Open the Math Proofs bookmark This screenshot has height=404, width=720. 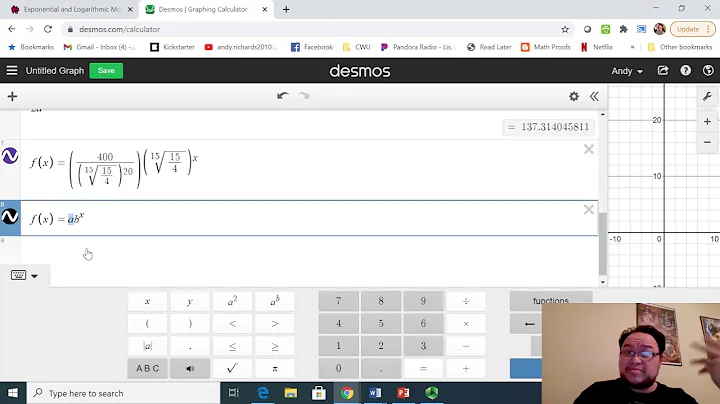(546, 47)
